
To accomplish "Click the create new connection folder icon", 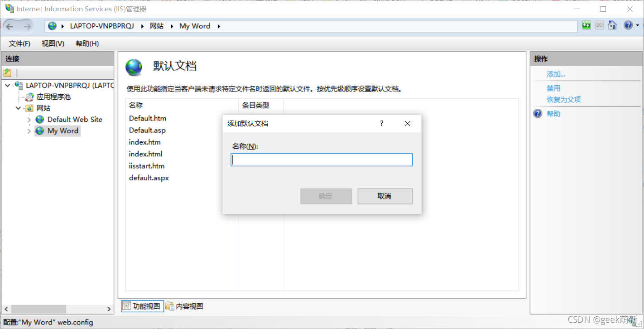I will coord(7,72).
